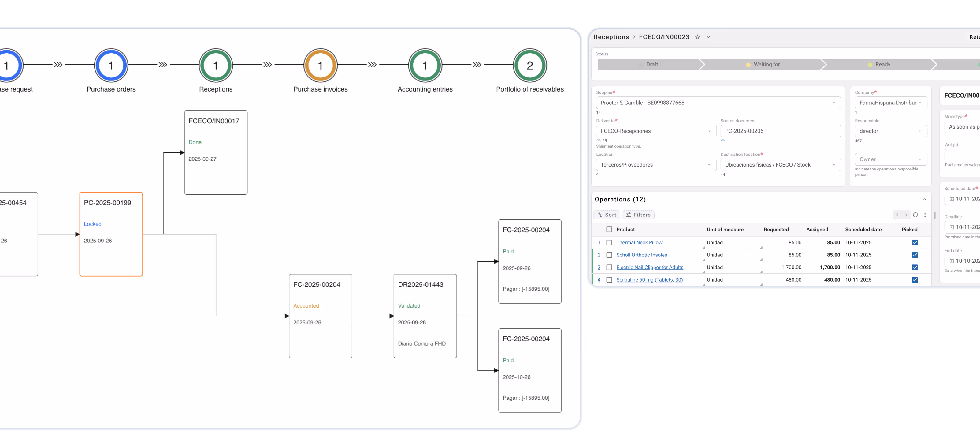Open the Electric Nail Clipper for Adults product
The image size is (980, 438).
point(651,267)
